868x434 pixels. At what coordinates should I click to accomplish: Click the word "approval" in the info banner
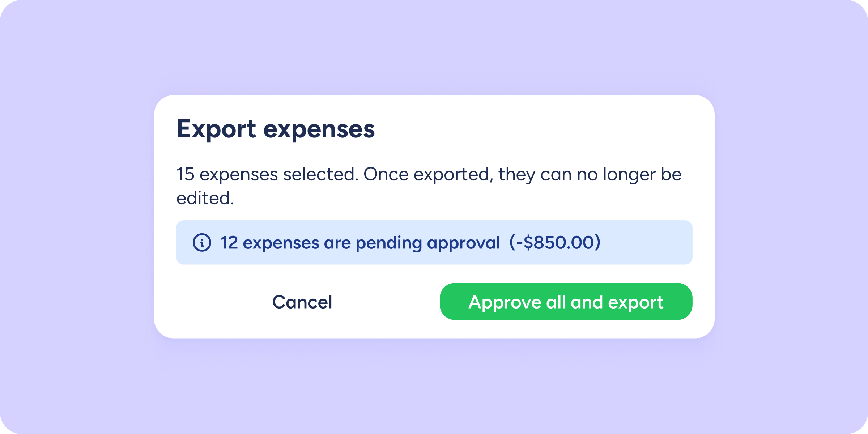[463, 243]
